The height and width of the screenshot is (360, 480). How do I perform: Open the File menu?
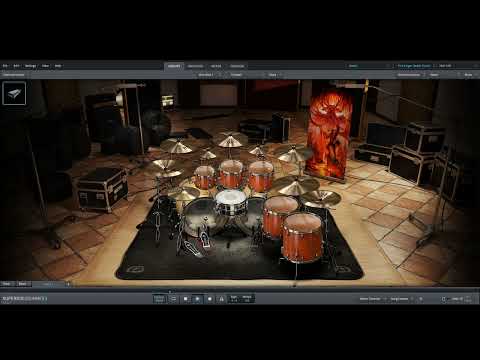point(5,66)
